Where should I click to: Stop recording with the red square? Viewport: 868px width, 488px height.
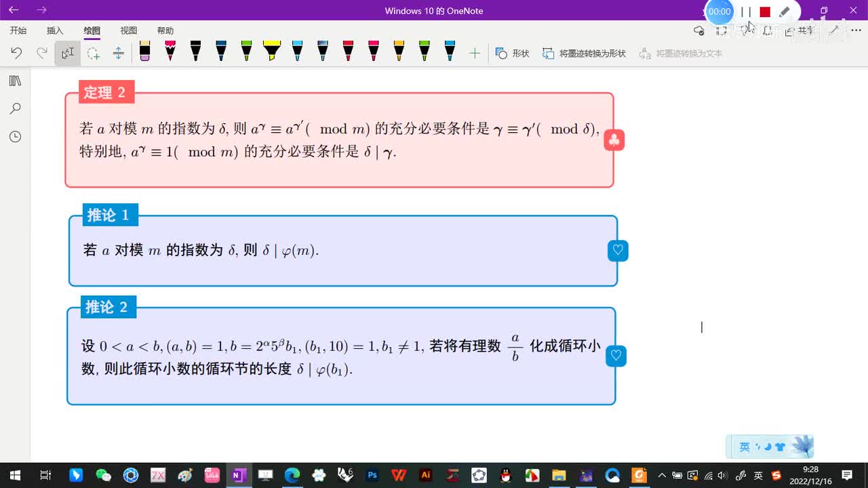point(765,12)
